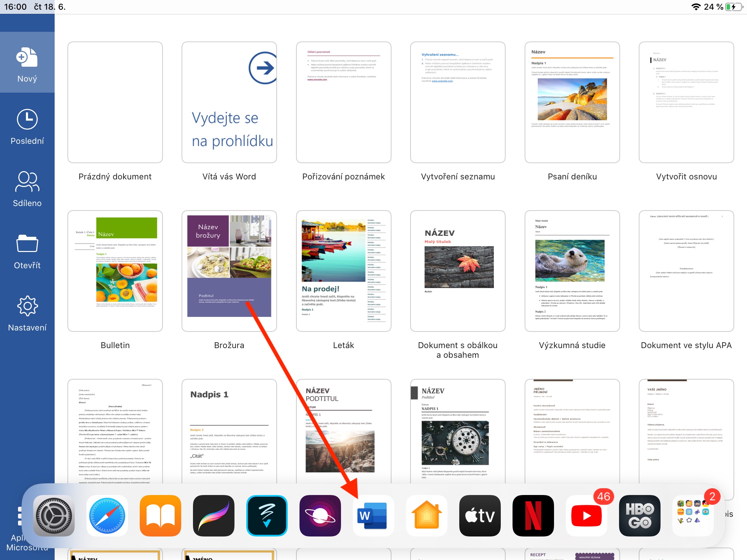The width and height of the screenshot is (747, 560).
Task: Open the Netflix app in dock
Action: pos(533,515)
